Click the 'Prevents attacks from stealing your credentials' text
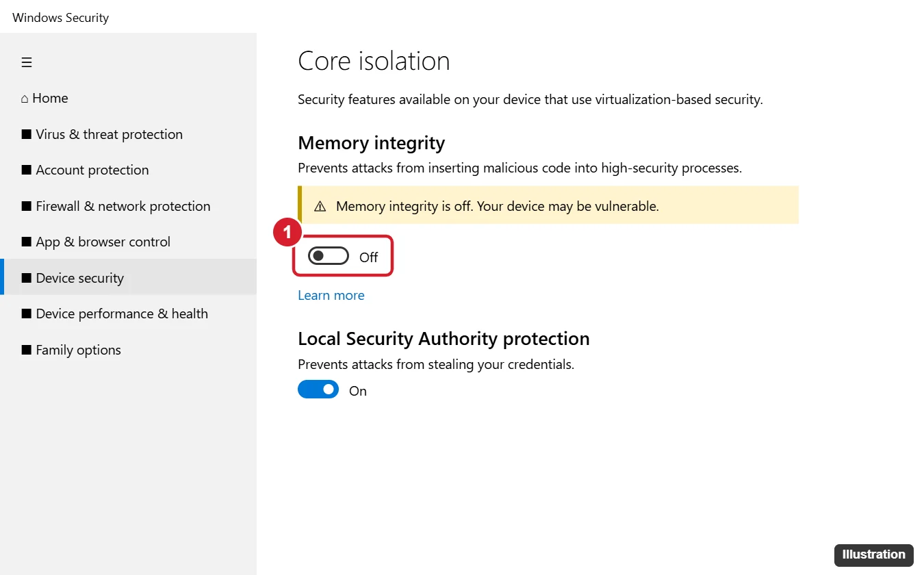The height and width of the screenshot is (575, 924). pyautogui.click(x=436, y=364)
